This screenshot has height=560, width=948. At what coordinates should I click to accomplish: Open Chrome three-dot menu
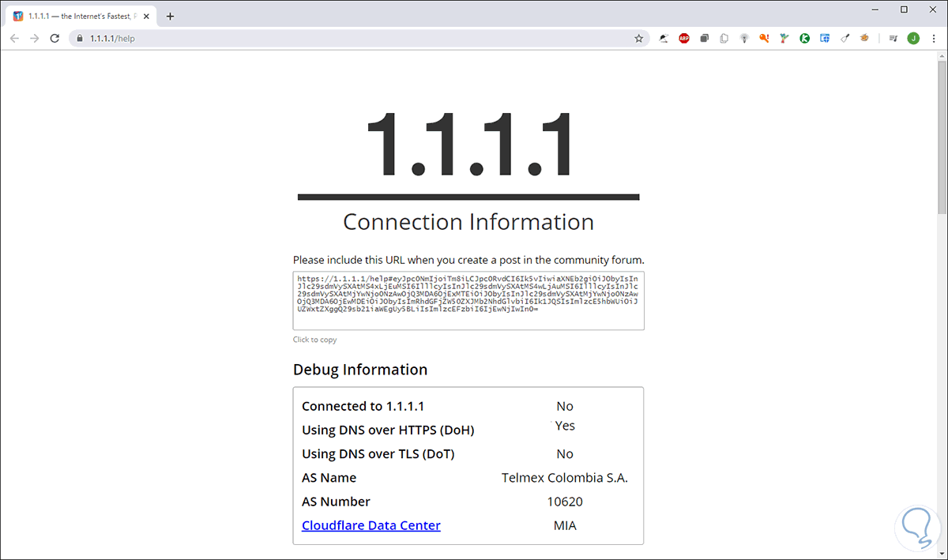coord(933,38)
